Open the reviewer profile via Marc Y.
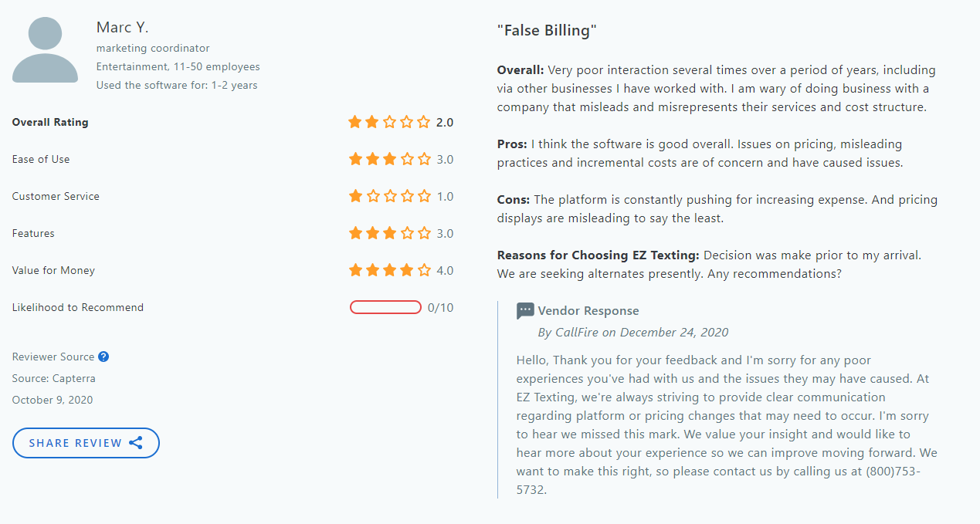The image size is (980, 524). tap(122, 26)
